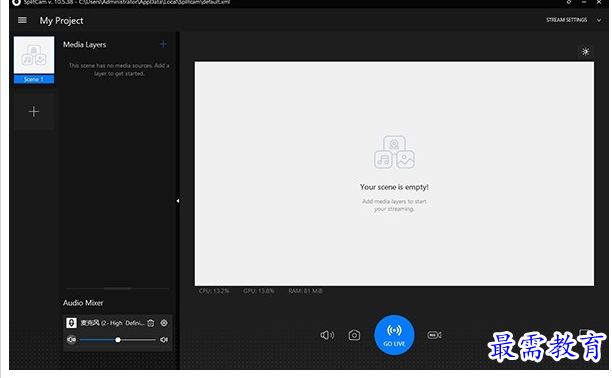Close the SplitCam window
612x378 pixels.
pos(599,2)
